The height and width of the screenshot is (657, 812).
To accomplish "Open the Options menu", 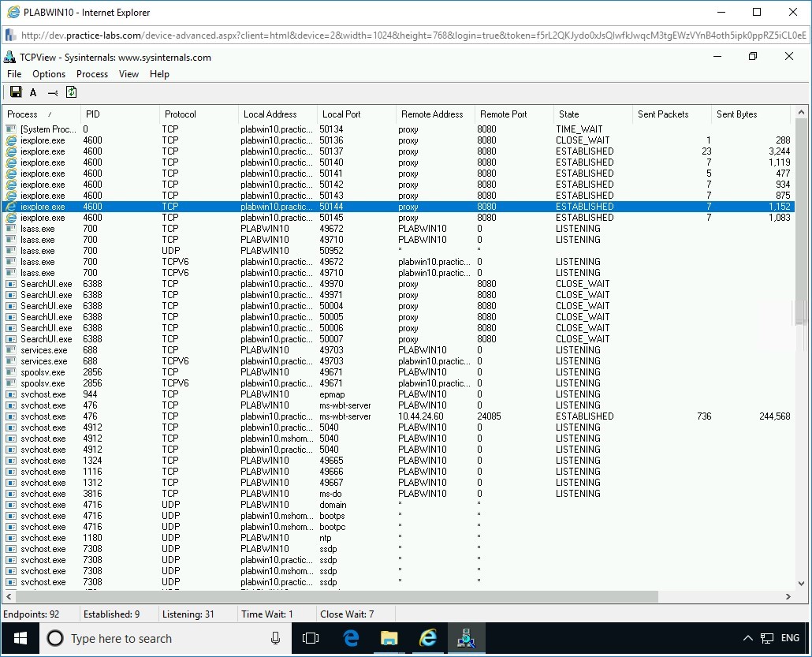I will pyautogui.click(x=49, y=73).
